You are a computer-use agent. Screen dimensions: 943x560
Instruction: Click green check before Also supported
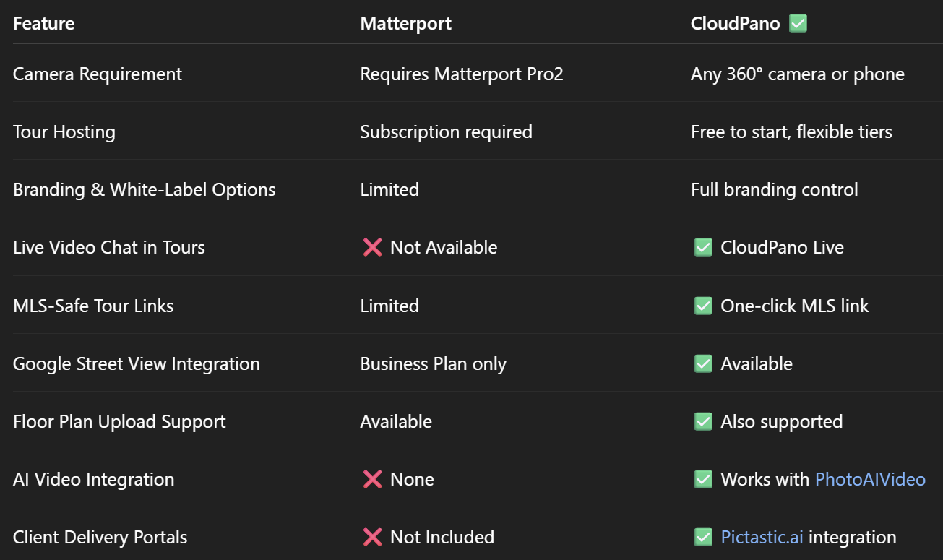703,421
